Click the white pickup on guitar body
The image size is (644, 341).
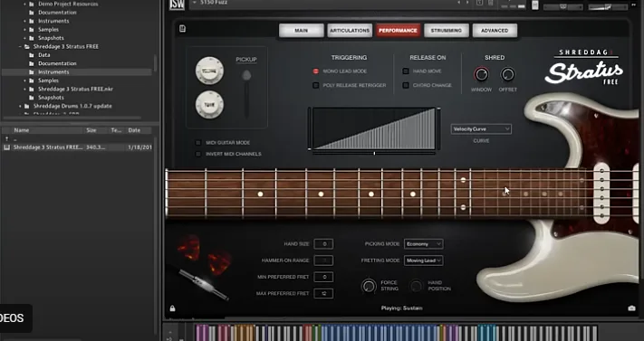click(601, 193)
